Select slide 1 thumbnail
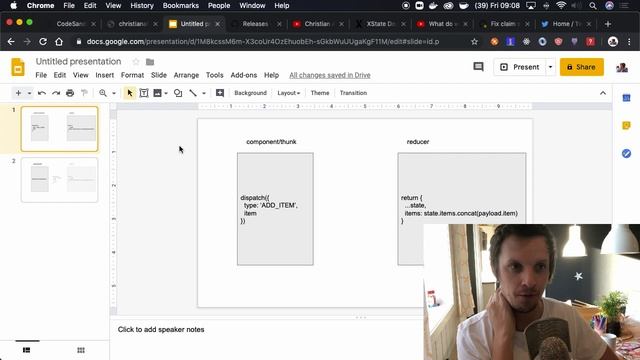The image size is (640, 360). tap(60, 129)
